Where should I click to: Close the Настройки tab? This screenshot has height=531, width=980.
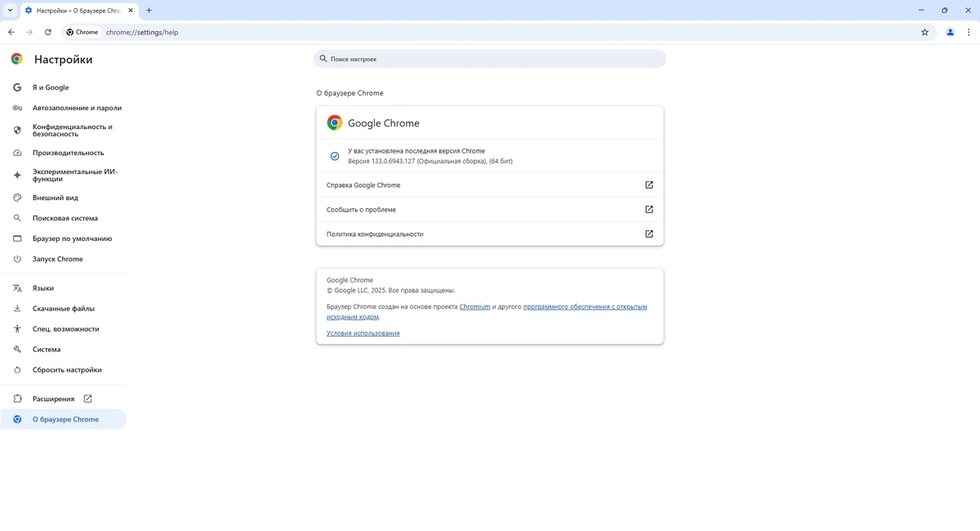tap(131, 11)
